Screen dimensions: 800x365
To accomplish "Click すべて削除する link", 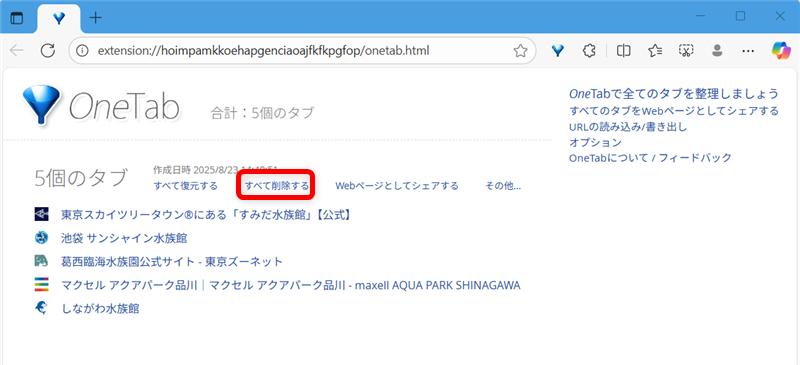I will [277, 186].
